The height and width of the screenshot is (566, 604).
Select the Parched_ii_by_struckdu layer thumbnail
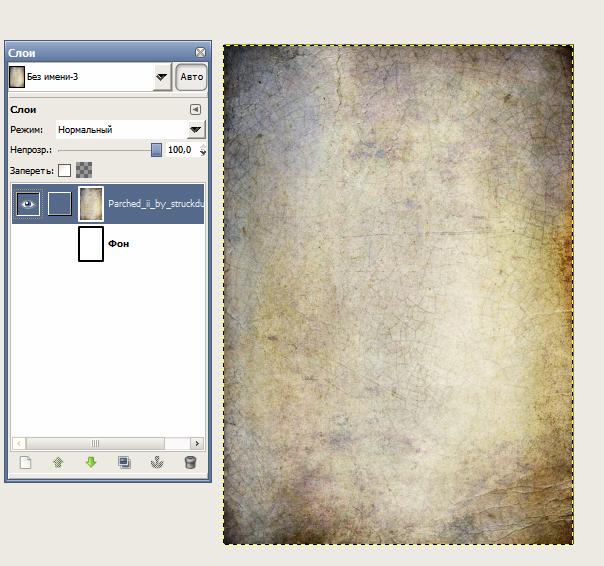(91, 204)
